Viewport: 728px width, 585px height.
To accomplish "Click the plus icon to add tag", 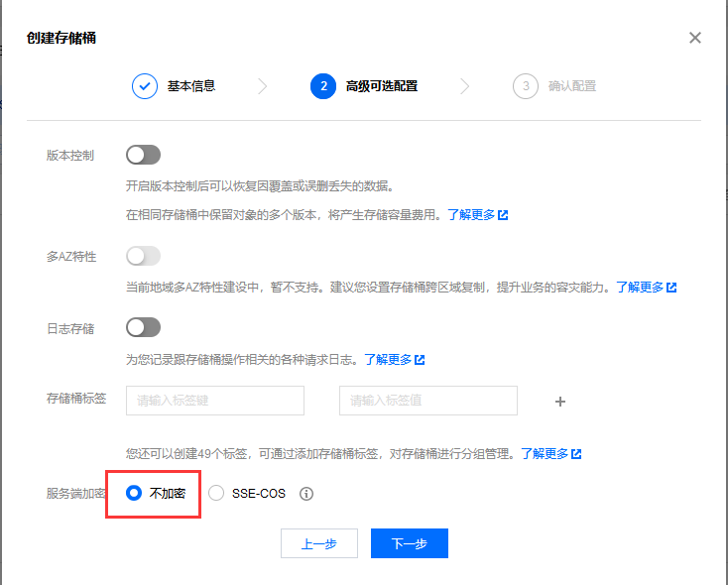I will pos(559,402).
